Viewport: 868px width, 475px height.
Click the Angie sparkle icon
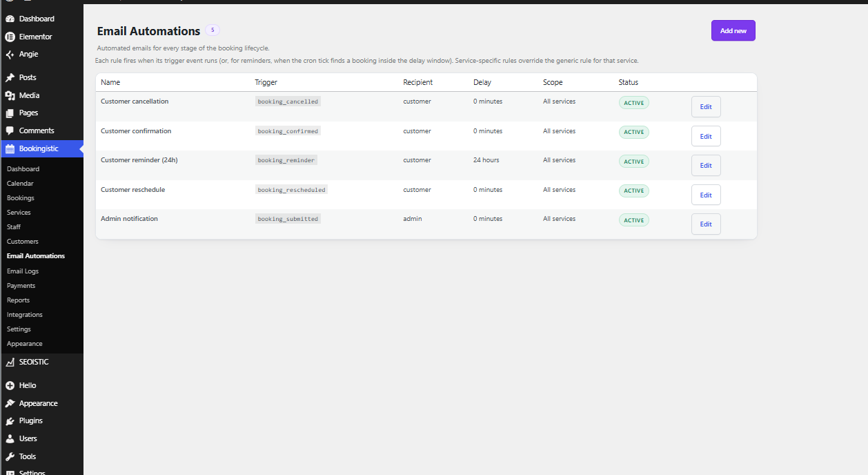point(10,55)
